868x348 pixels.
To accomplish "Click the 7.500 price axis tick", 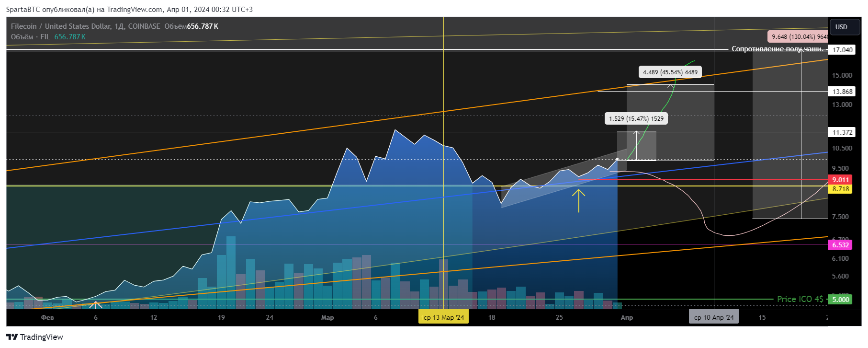I will (840, 217).
